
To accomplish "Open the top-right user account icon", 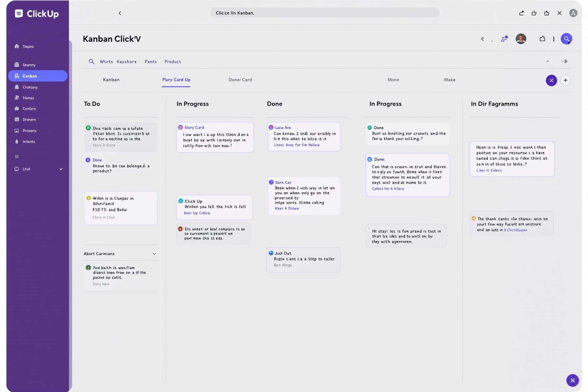I will click(x=573, y=13).
